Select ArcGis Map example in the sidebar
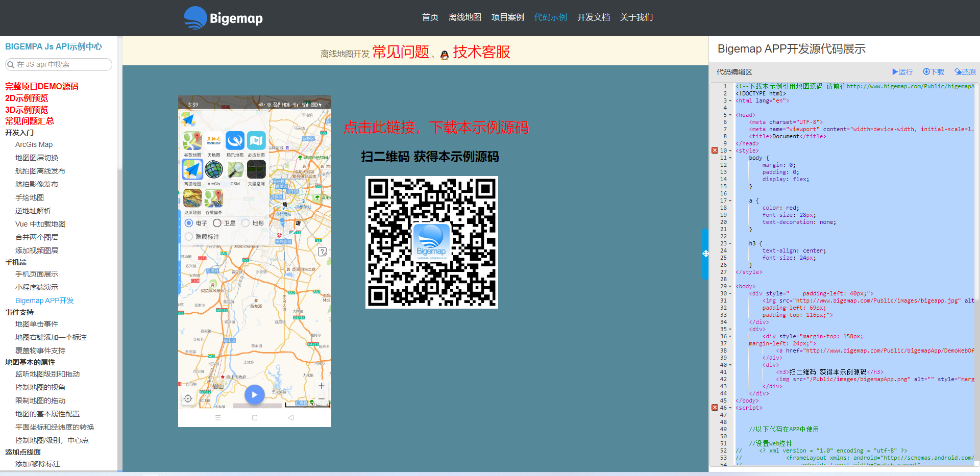Viewport: 980px width, 476px height. click(34, 145)
